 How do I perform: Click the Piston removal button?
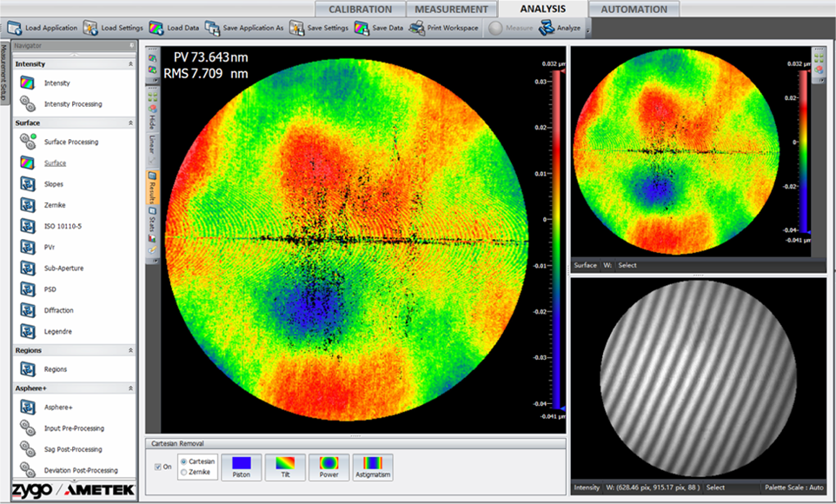[241, 468]
